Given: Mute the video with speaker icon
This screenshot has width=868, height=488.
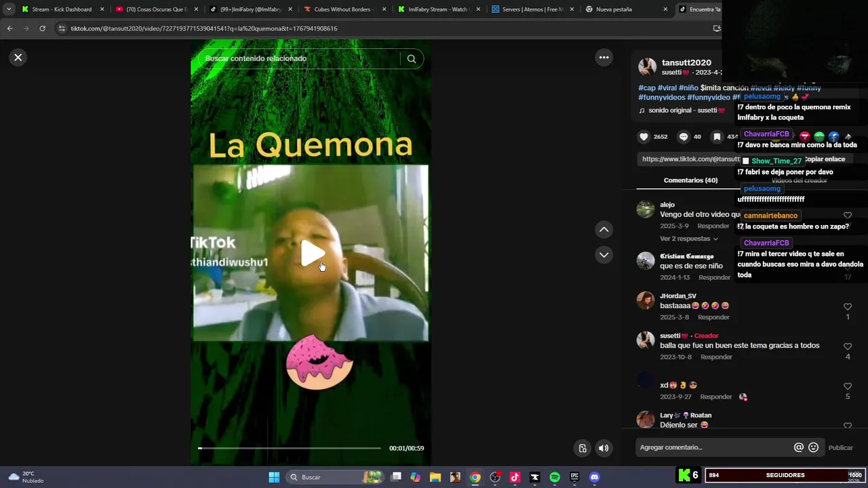Looking at the screenshot, I should (x=603, y=448).
